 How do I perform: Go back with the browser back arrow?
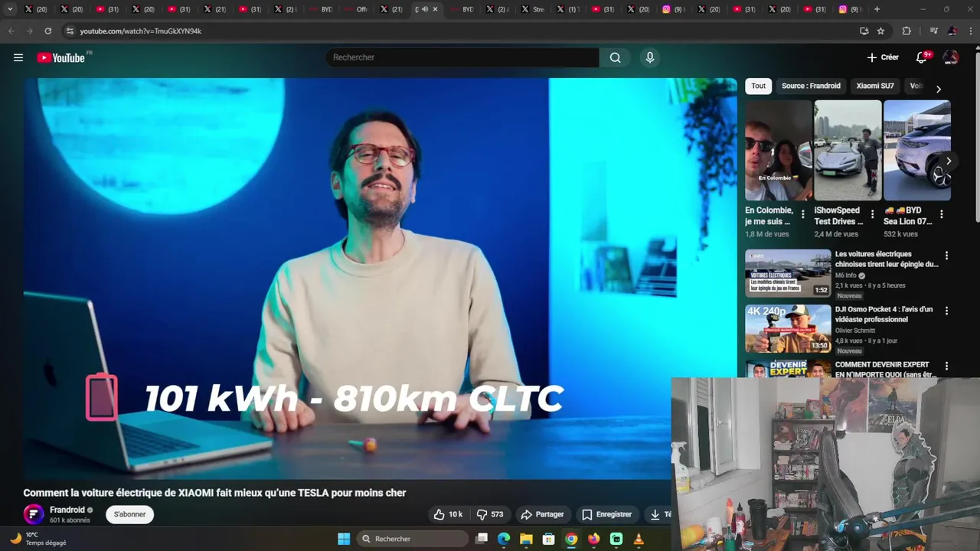tap(11, 31)
